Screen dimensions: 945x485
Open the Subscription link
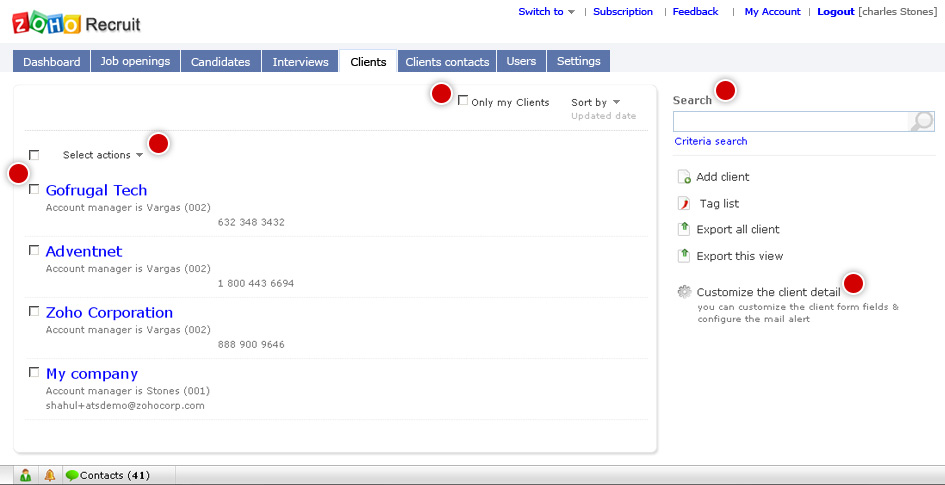pos(623,11)
